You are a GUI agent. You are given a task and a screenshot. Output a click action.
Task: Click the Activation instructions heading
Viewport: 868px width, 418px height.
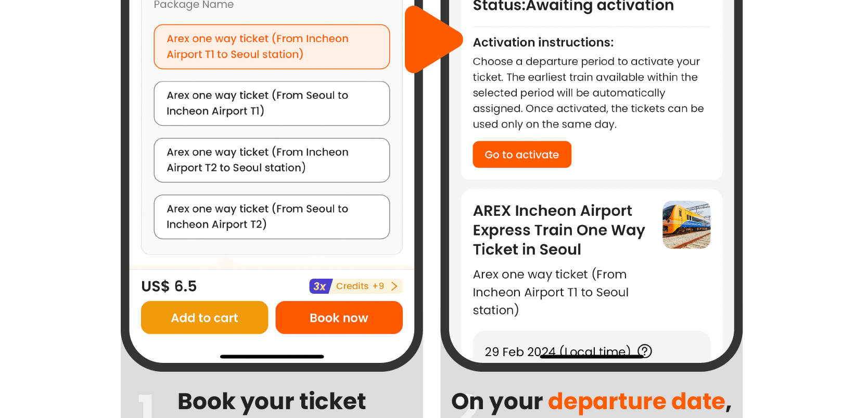pos(543,42)
